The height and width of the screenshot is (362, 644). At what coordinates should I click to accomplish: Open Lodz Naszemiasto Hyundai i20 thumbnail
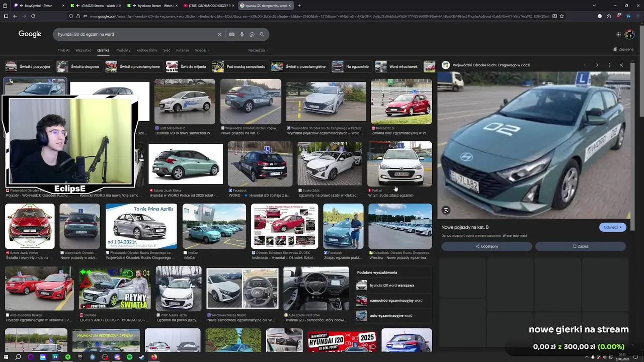185,102
